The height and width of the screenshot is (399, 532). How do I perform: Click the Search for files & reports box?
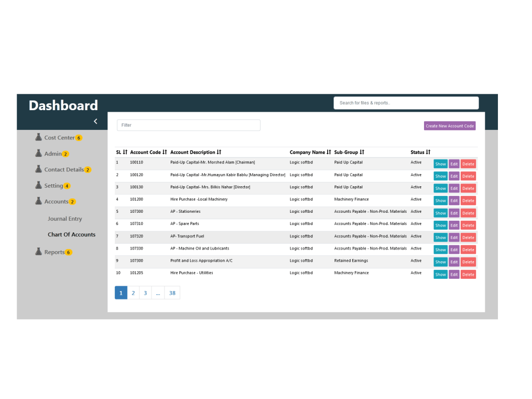pyautogui.click(x=406, y=103)
